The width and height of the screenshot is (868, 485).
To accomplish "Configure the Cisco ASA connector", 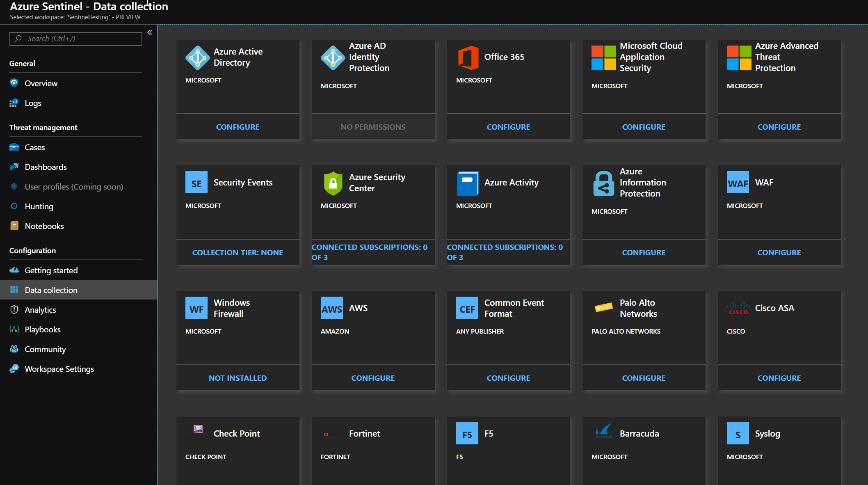I will [779, 378].
